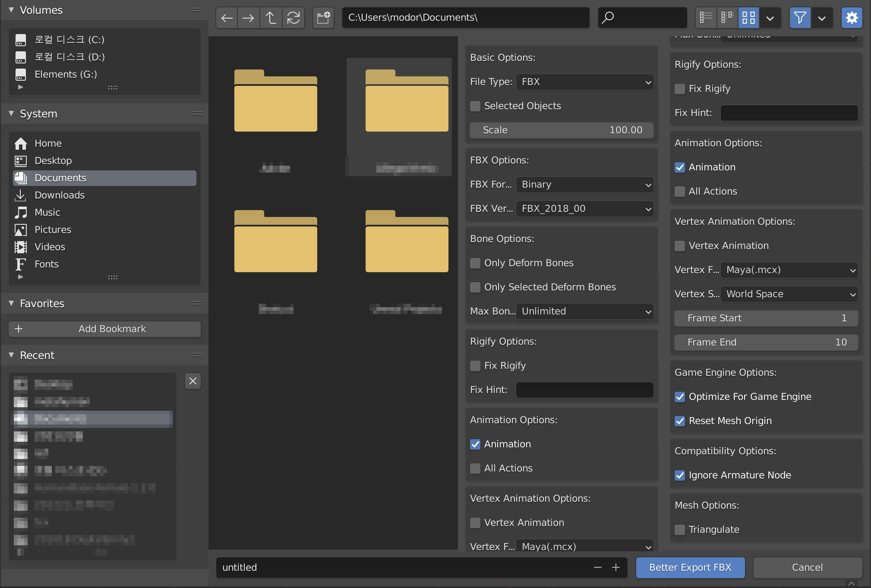Clear the recent files list

tap(193, 381)
